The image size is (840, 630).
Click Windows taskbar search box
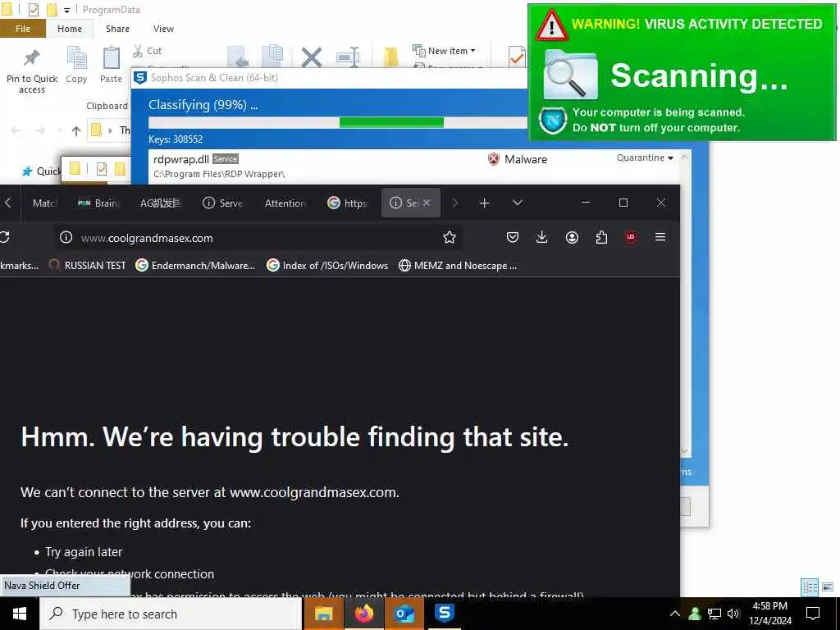pyautogui.click(x=171, y=614)
